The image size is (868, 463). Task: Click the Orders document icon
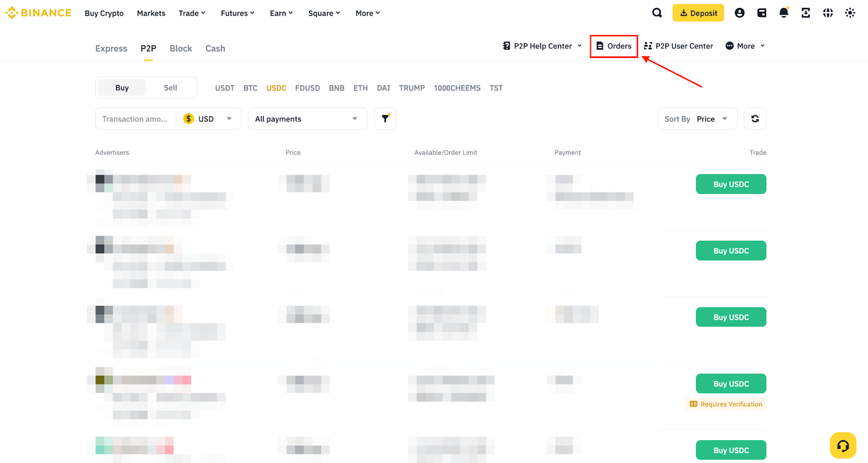tap(600, 46)
